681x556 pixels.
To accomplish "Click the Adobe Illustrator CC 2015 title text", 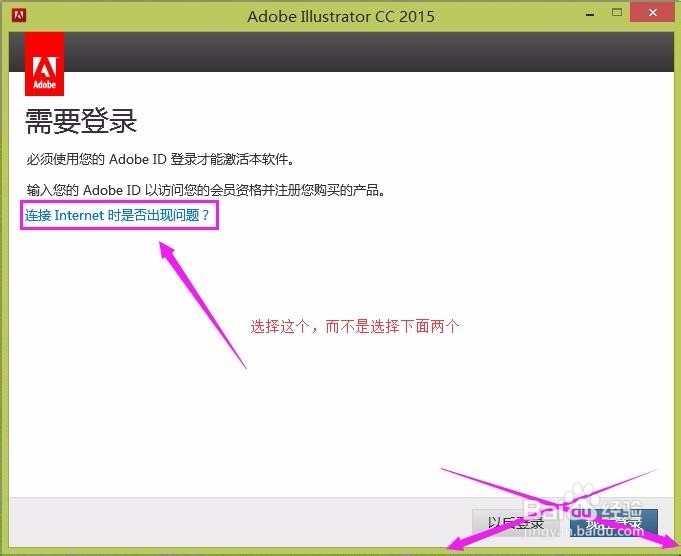I will click(x=341, y=17).
